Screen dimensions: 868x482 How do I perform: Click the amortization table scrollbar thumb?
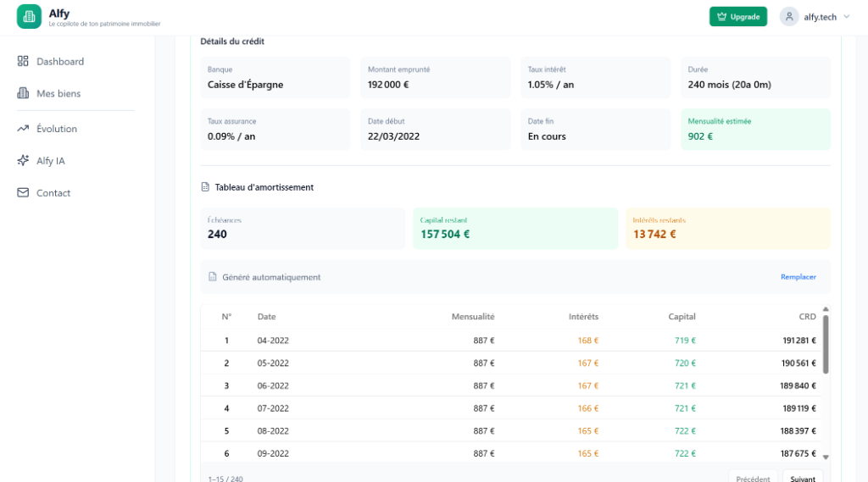(826, 344)
